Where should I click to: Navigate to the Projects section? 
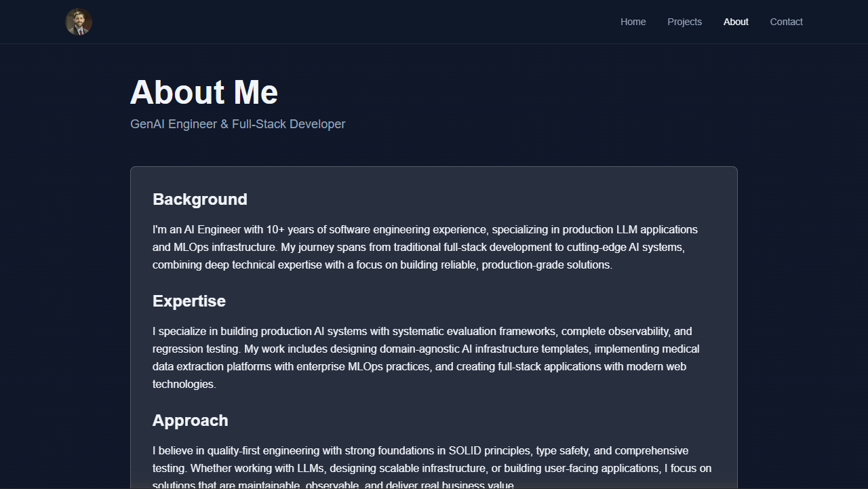(684, 22)
